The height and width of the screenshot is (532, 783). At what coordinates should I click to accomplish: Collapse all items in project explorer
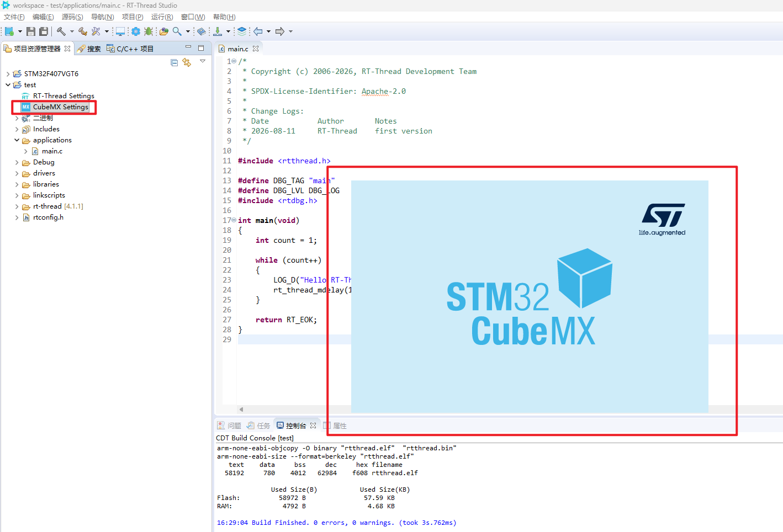tap(174, 62)
